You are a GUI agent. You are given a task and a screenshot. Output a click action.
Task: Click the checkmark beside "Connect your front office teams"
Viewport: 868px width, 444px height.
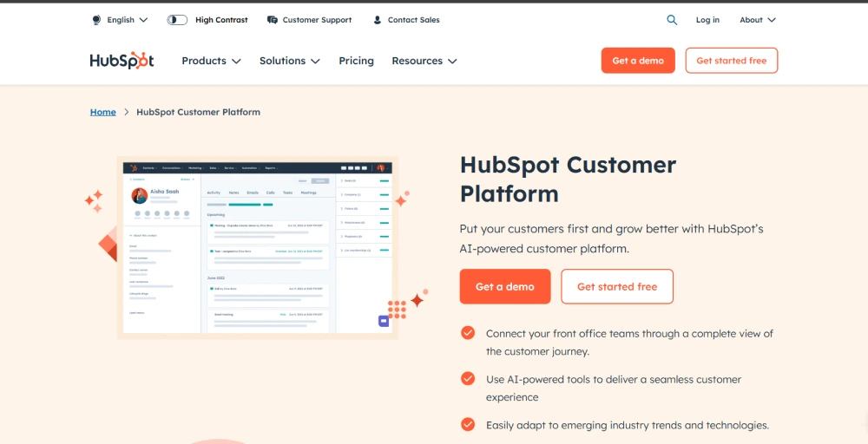click(x=468, y=333)
